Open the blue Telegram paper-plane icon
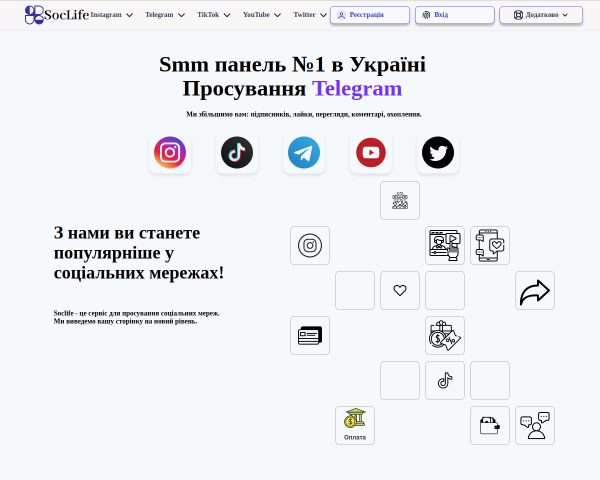Screen dimensions: 600x480 304,152
